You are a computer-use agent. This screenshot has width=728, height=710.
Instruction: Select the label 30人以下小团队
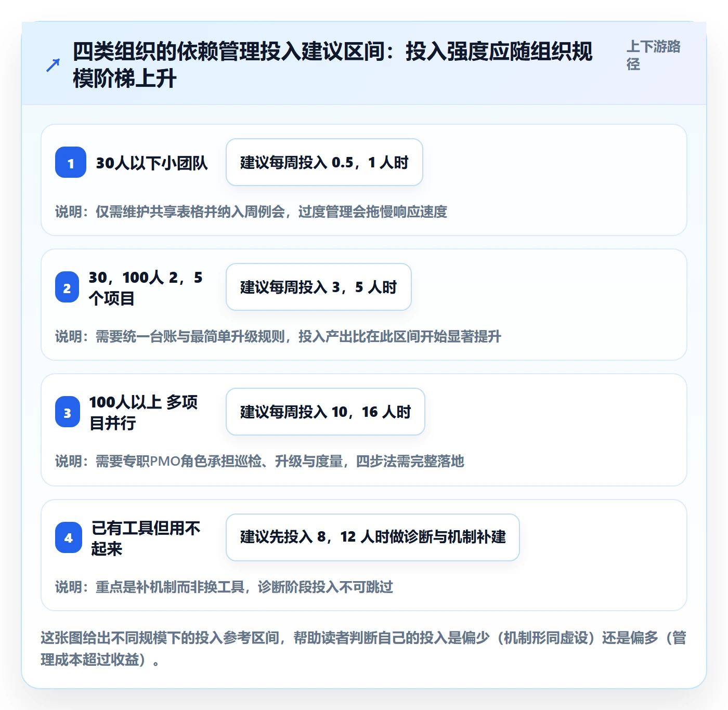[152, 163]
